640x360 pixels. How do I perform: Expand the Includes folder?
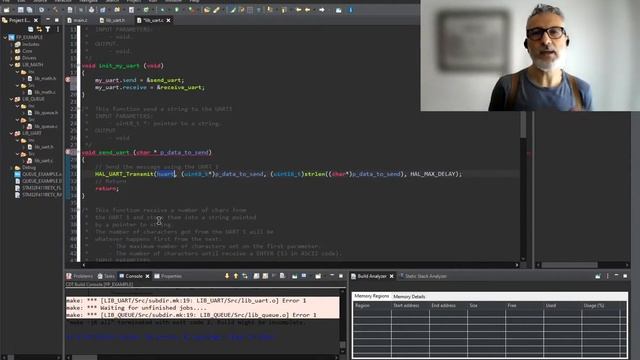click(x=11, y=44)
